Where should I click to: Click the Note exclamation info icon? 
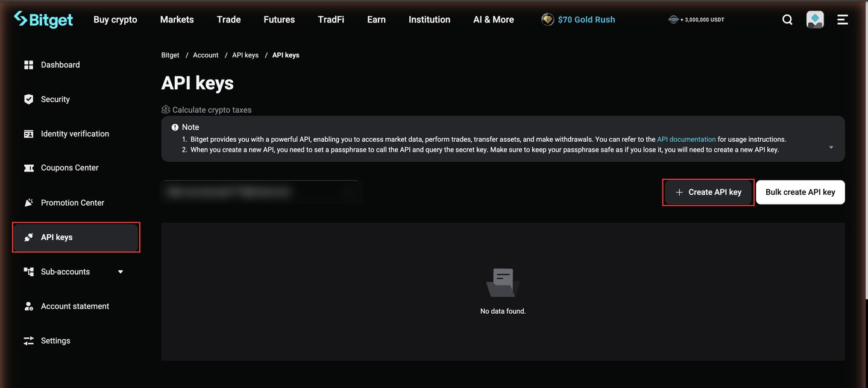point(175,127)
